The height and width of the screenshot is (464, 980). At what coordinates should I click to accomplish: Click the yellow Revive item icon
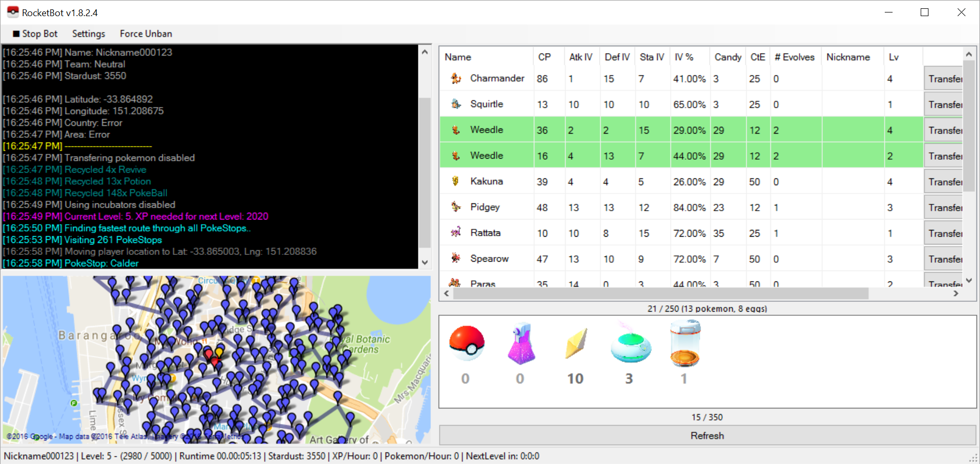[x=576, y=343]
